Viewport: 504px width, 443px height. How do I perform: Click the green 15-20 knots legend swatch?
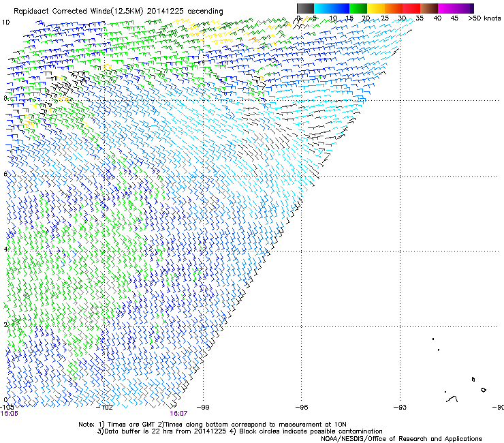point(358,8)
